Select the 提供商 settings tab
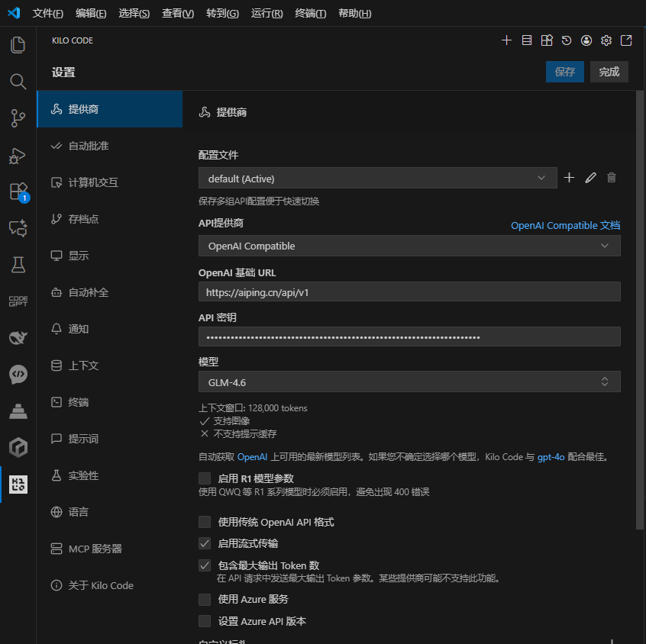 (x=110, y=109)
